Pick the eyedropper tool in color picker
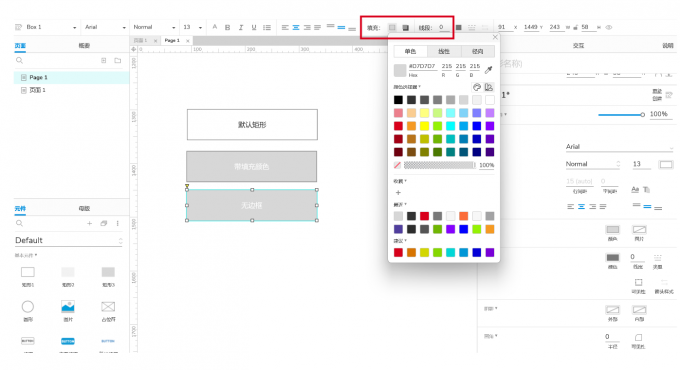This screenshot has width=680, height=370. click(x=489, y=69)
